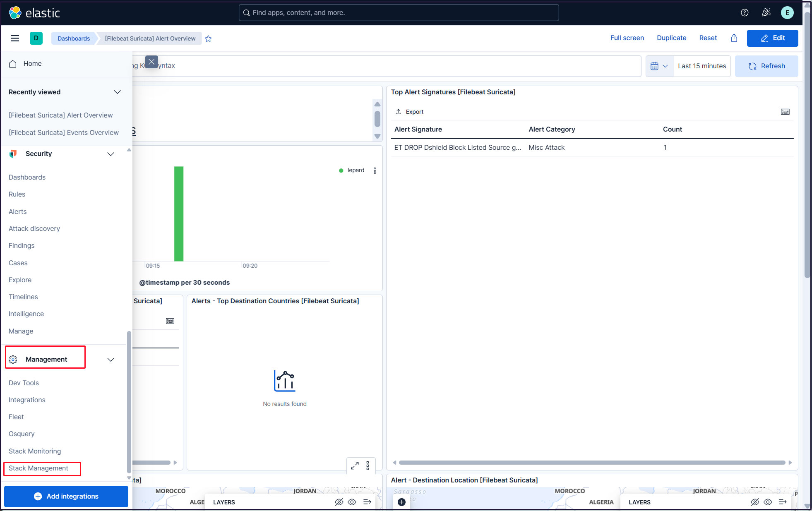Hide all layers on the left map
Image resolution: width=812 pixels, height=511 pixels.
point(339,502)
